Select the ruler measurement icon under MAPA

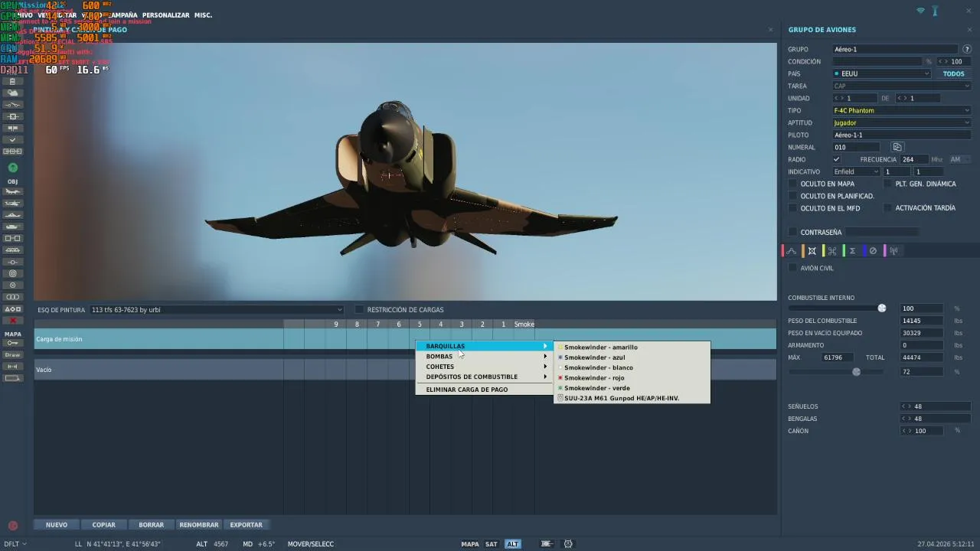pyautogui.click(x=12, y=367)
